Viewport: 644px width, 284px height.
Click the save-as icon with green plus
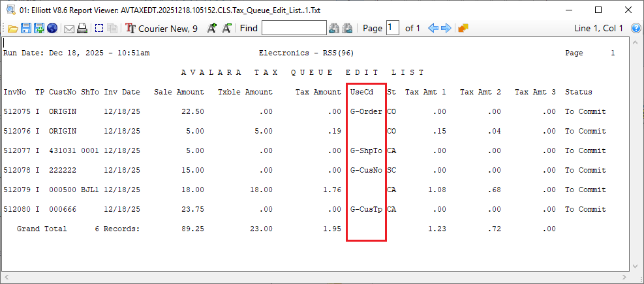click(x=39, y=28)
